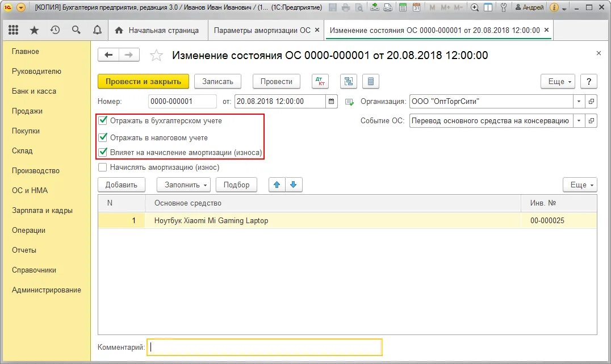Open the Справочники section
Image resolution: width=611 pixels, height=364 pixels.
coord(34,270)
